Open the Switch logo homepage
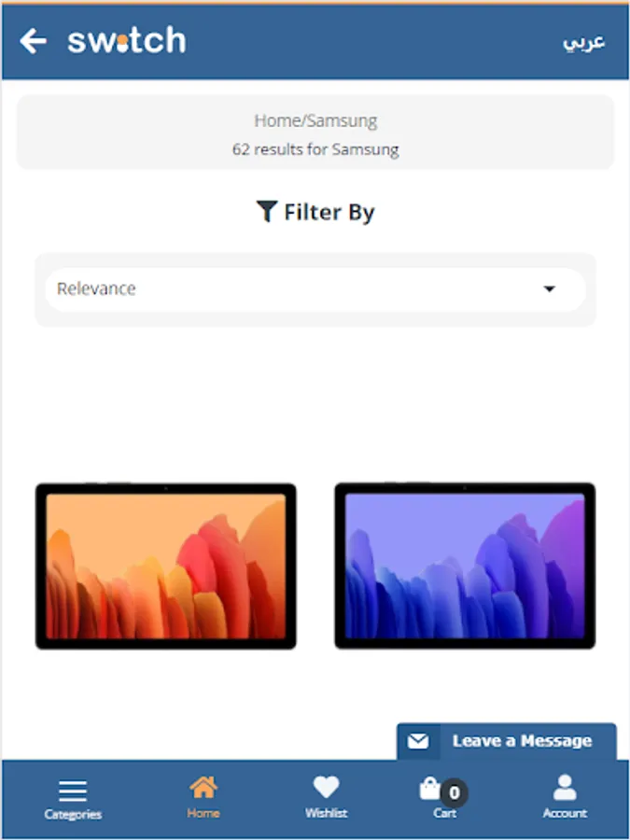The image size is (630, 840). [126, 40]
